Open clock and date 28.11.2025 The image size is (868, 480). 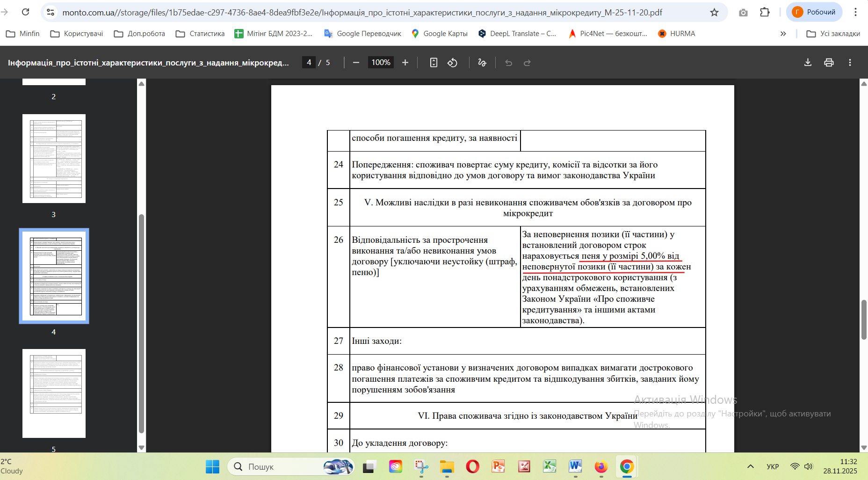coord(840,466)
